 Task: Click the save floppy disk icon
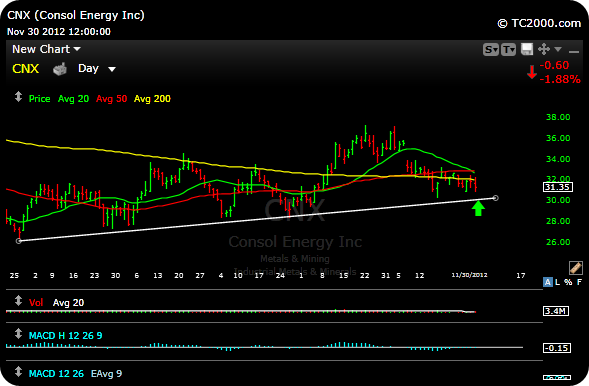tap(527, 49)
